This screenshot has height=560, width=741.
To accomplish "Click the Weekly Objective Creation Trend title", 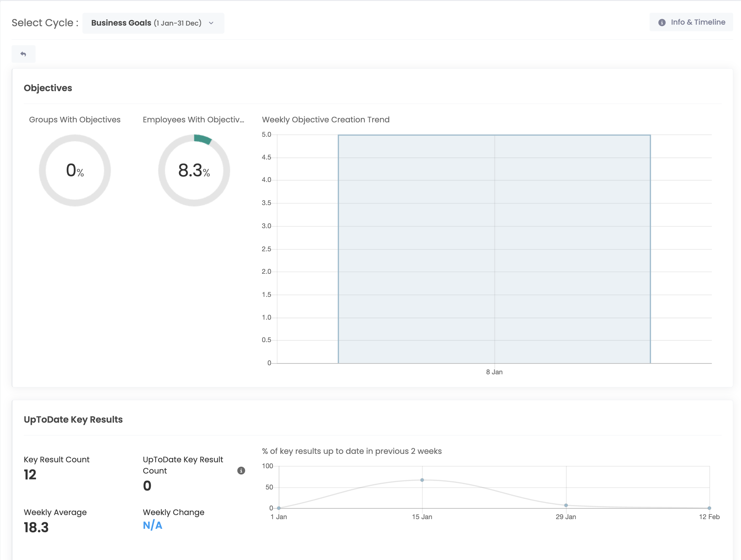I will point(326,120).
